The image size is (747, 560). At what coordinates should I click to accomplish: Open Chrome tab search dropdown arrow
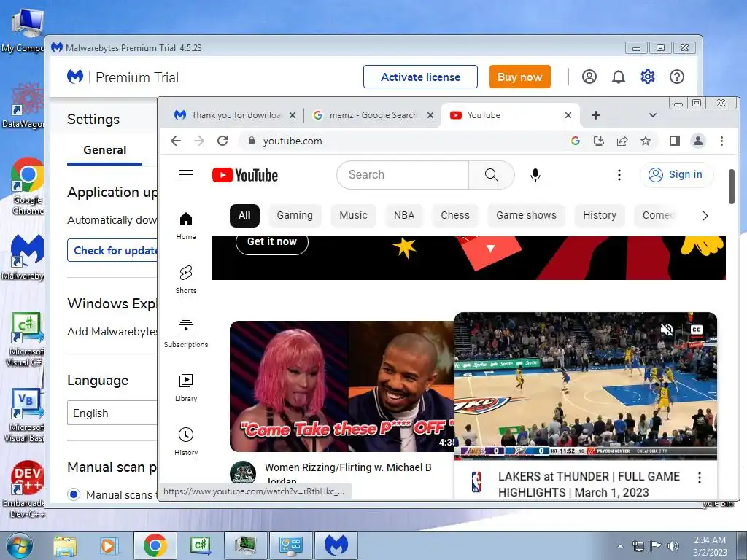point(653,114)
